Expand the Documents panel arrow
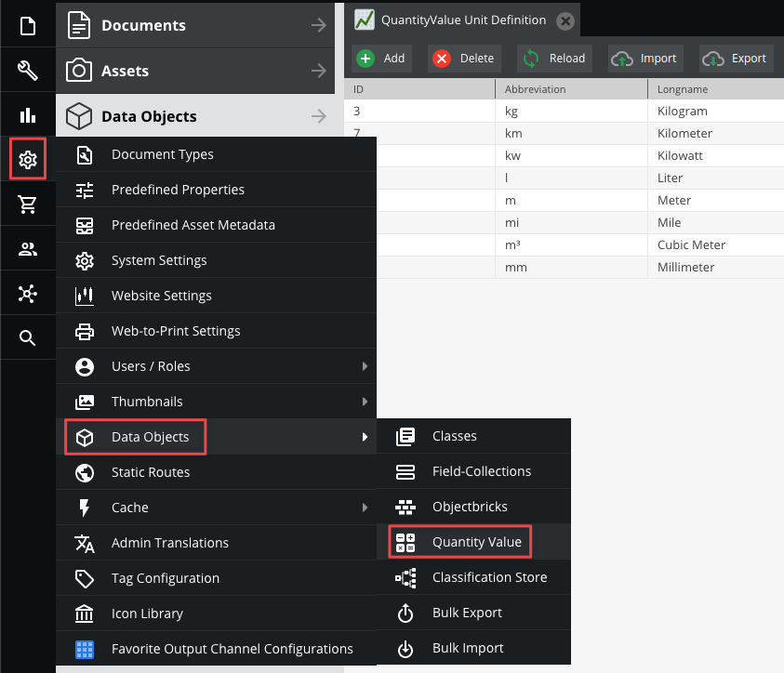 pyautogui.click(x=318, y=25)
